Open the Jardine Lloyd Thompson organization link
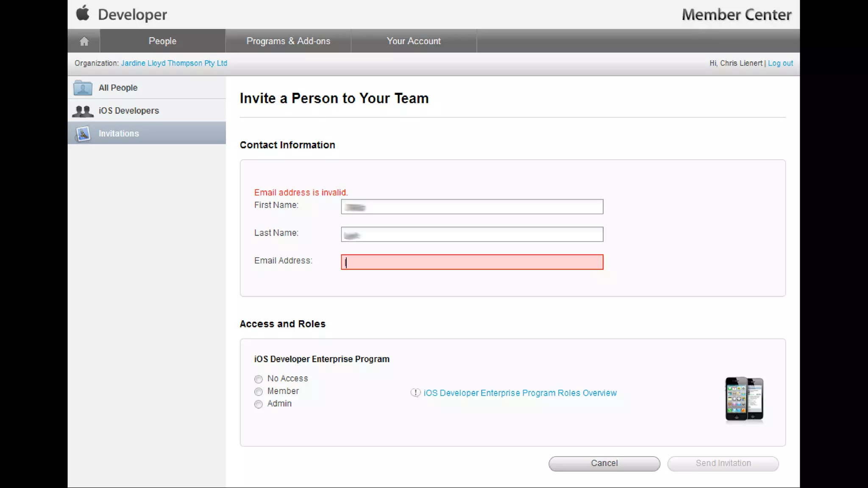Screen dimensions: 868x488 (x=174, y=63)
